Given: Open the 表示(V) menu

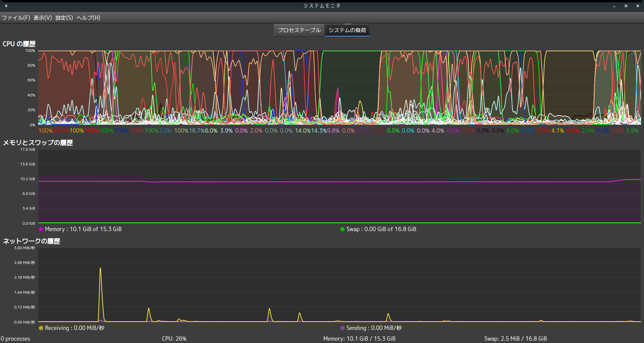Looking at the screenshot, I should click(x=43, y=18).
